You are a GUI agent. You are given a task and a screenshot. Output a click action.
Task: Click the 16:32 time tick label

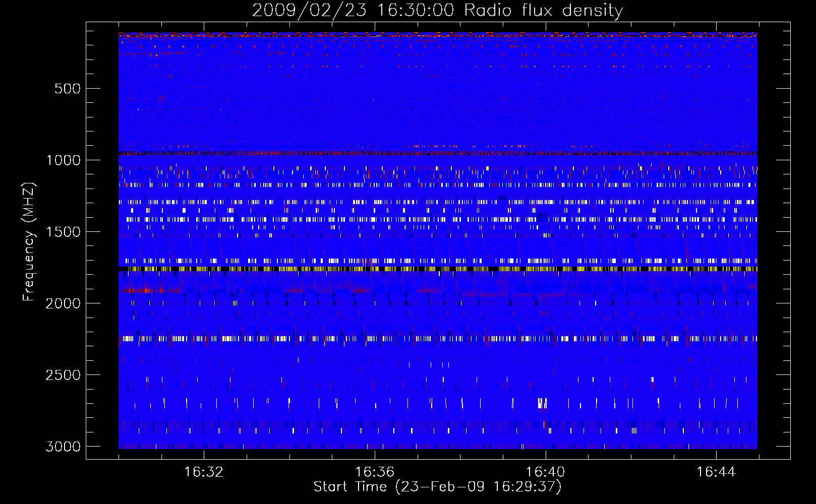click(204, 472)
